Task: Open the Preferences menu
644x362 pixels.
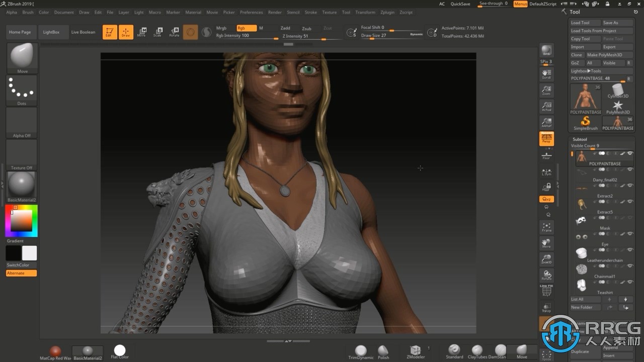Action: [251, 12]
